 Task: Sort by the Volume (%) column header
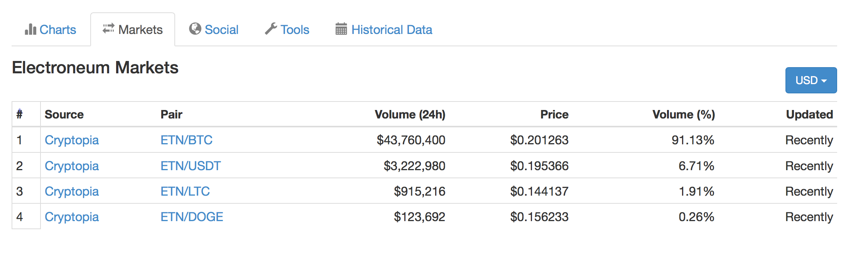click(x=684, y=115)
